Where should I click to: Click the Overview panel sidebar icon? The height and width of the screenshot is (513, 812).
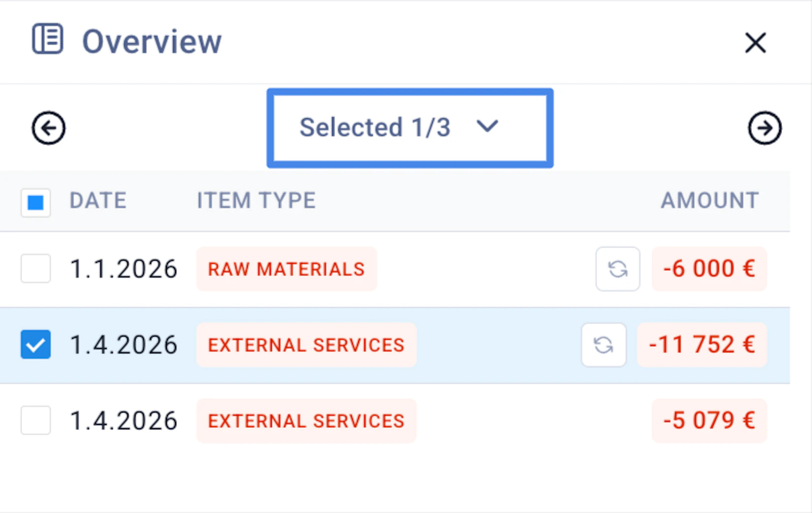47,39
